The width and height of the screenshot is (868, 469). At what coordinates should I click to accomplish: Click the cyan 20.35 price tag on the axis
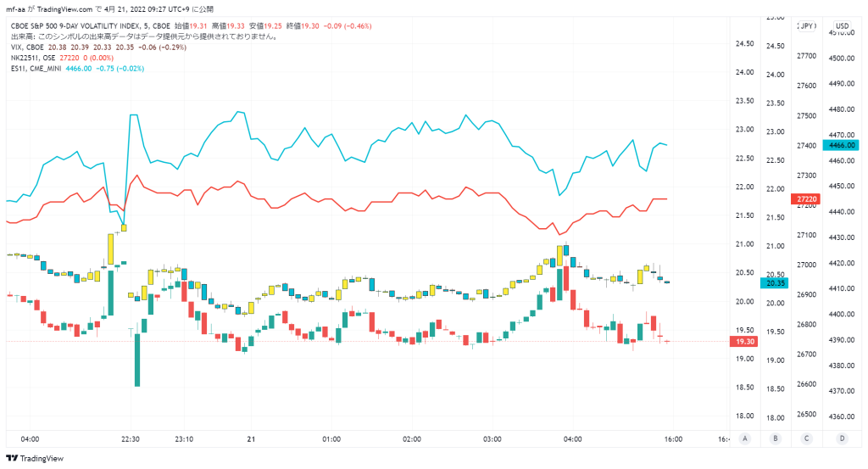775,283
